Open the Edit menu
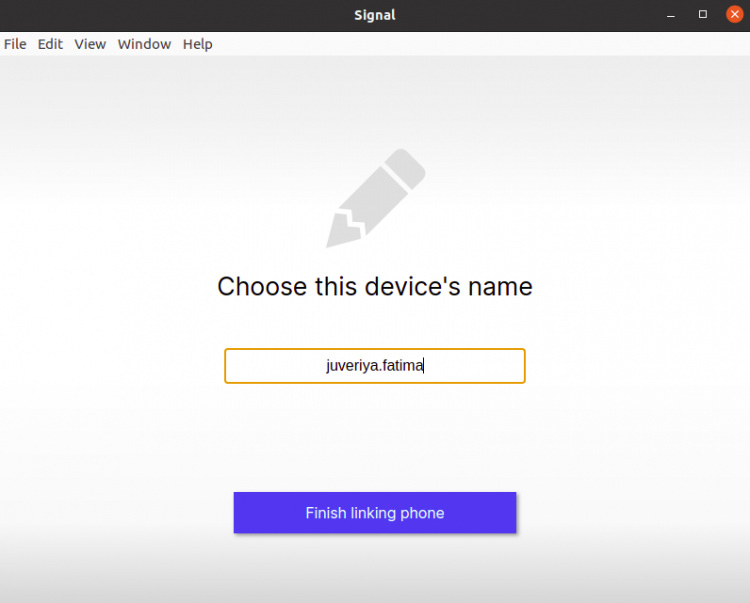This screenshot has height=603, width=750. click(x=50, y=44)
